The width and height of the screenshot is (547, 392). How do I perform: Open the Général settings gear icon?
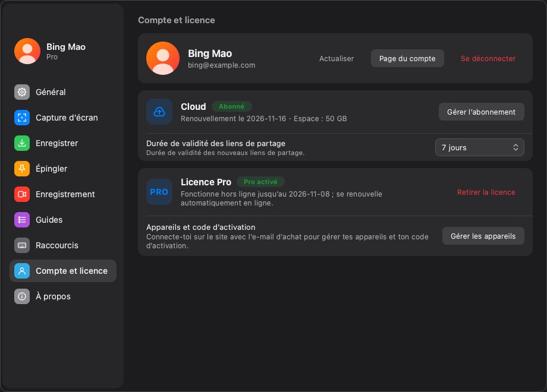(x=22, y=92)
